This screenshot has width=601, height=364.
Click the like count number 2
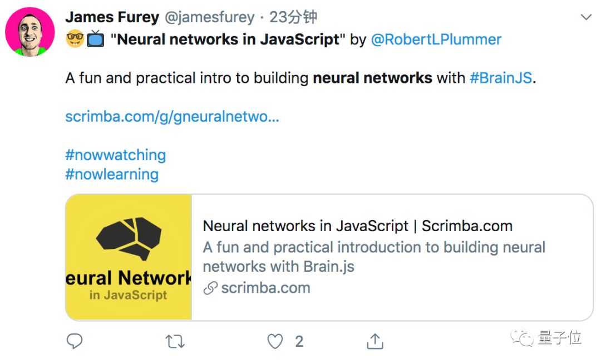[299, 341]
